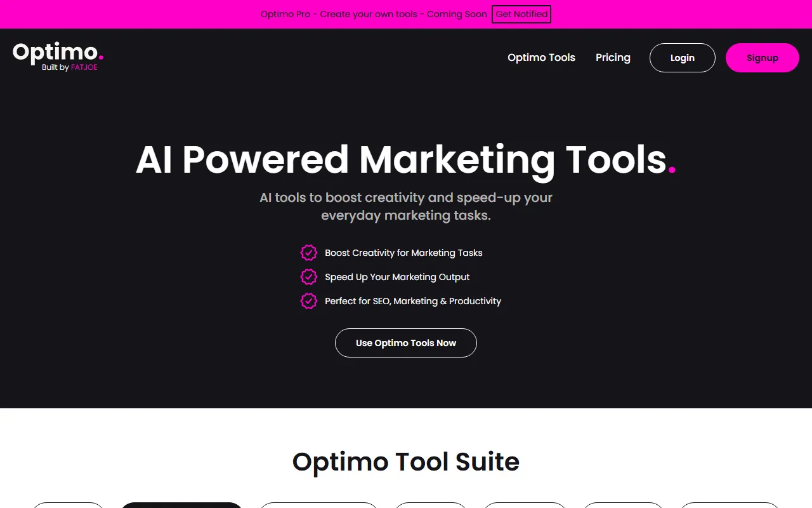Screen dimensions: 812x508
Task: Open the FATJOE link under the logo
Action: 84,67
